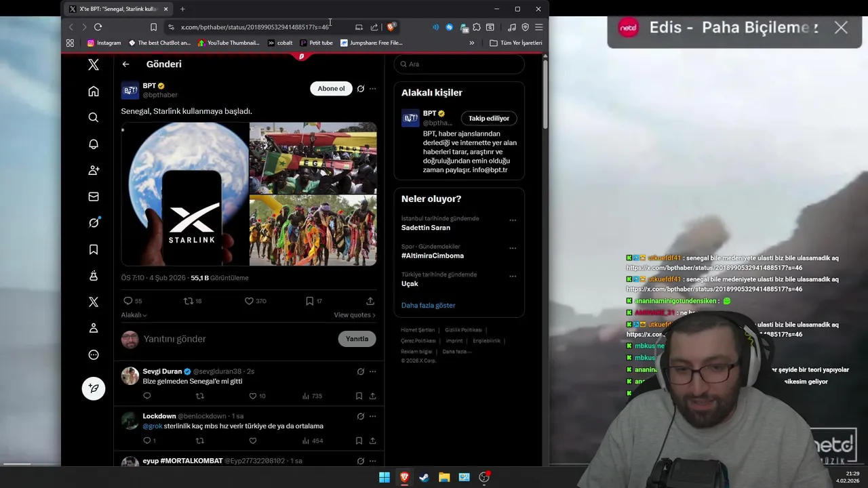
Task: Open cobalt bookmark
Action: [280, 43]
